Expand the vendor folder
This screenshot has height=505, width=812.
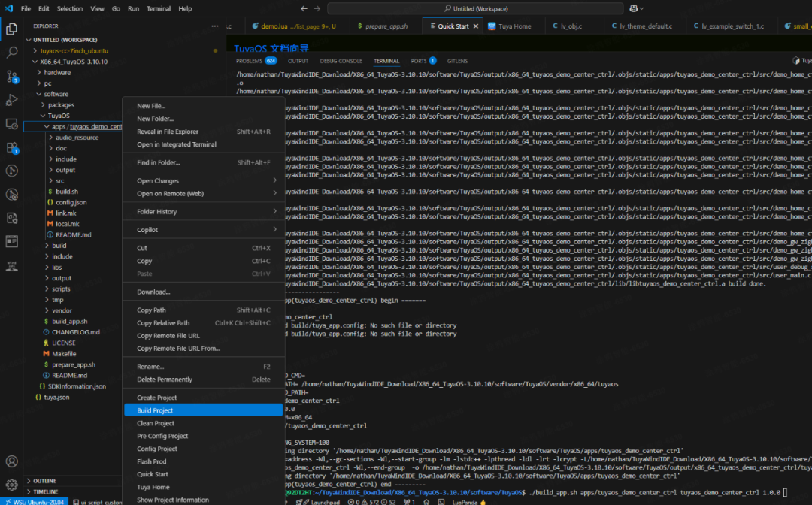pyautogui.click(x=62, y=310)
